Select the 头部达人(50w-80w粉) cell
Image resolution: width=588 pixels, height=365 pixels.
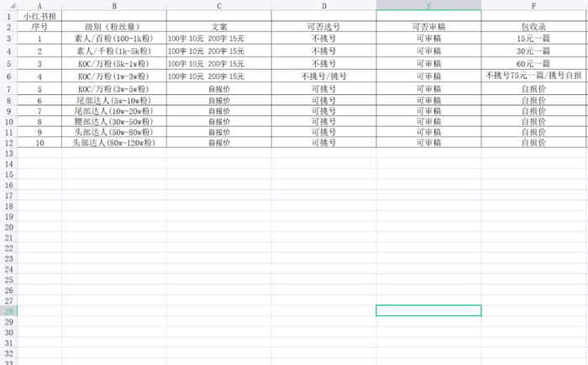click(x=114, y=132)
